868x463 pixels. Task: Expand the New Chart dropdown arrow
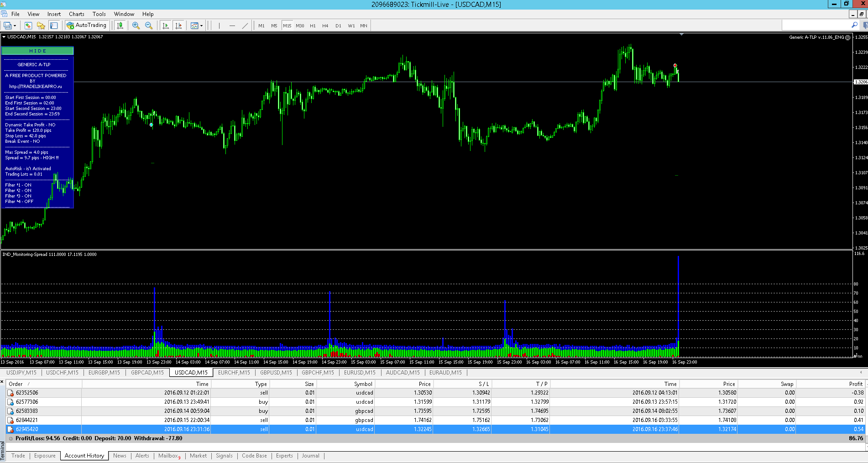pos(15,26)
